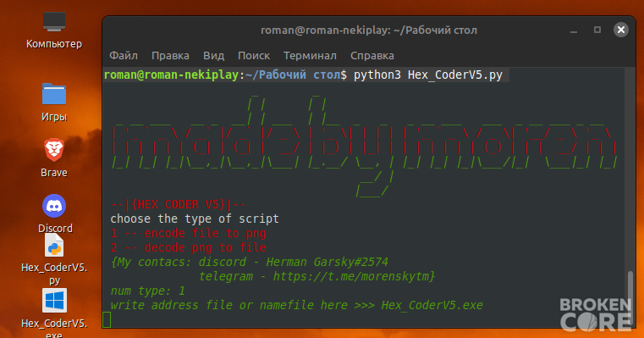Screen dimensions: 644x338
Task: Open the Поиск menu
Action: click(254, 56)
